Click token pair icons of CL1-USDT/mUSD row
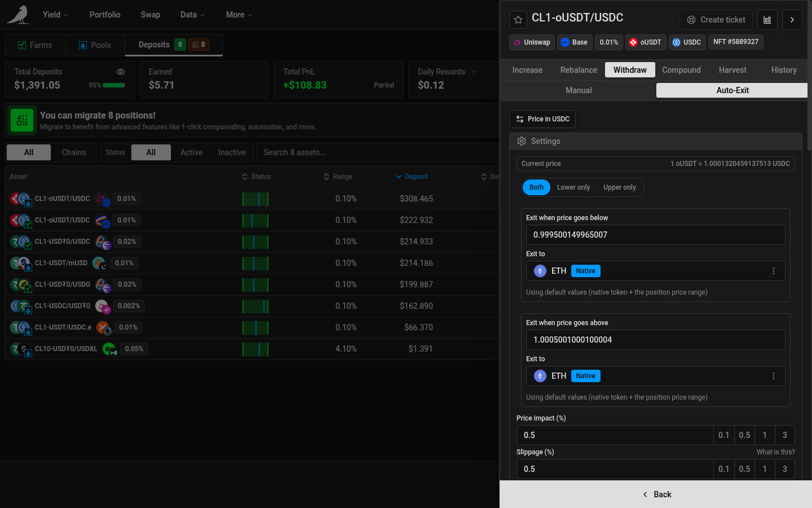812x508 pixels. pyautogui.click(x=21, y=263)
